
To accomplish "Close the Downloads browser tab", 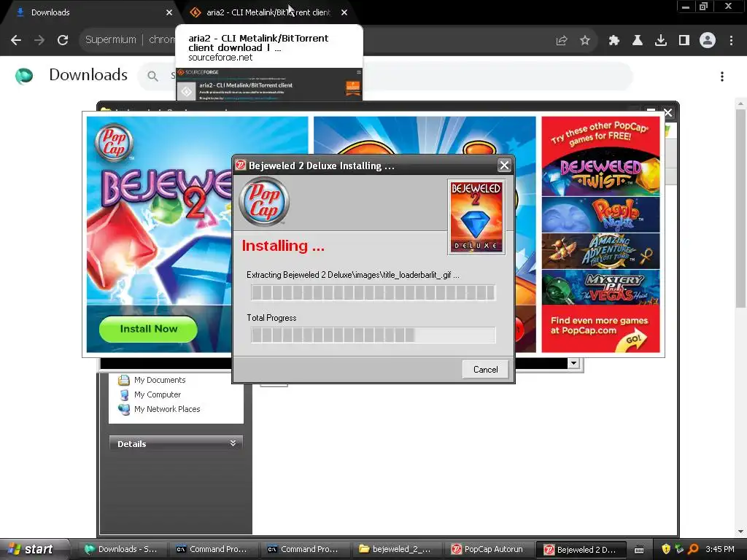I will tap(169, 12).
